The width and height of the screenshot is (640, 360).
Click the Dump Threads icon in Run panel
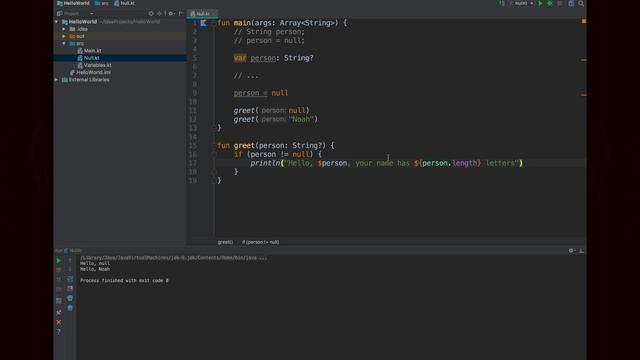[59, 289]
